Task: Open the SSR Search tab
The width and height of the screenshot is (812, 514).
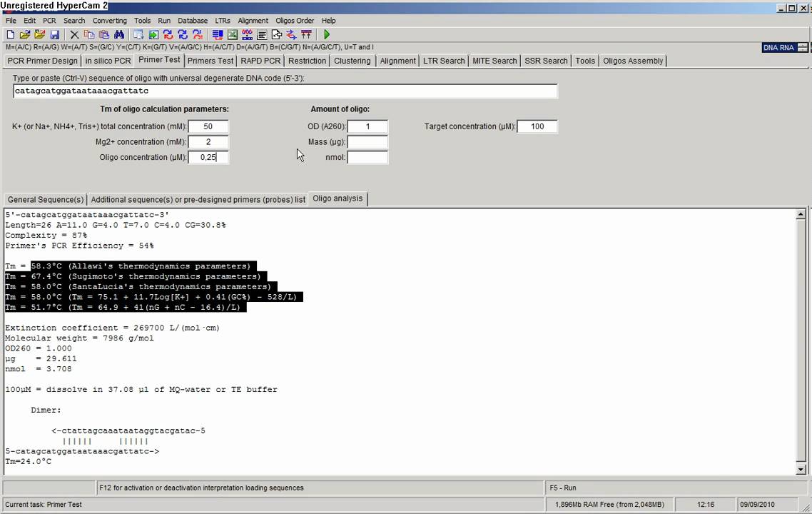Action: coord(546,61)
